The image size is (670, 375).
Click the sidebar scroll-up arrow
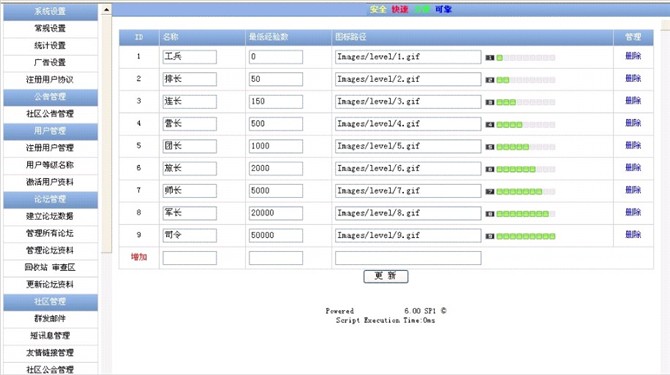coord(106,9)
